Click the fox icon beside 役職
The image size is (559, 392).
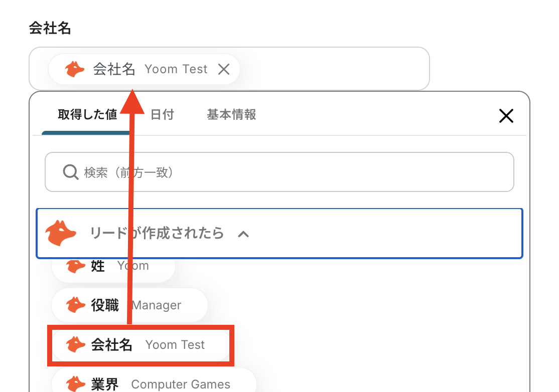point(76,305)
